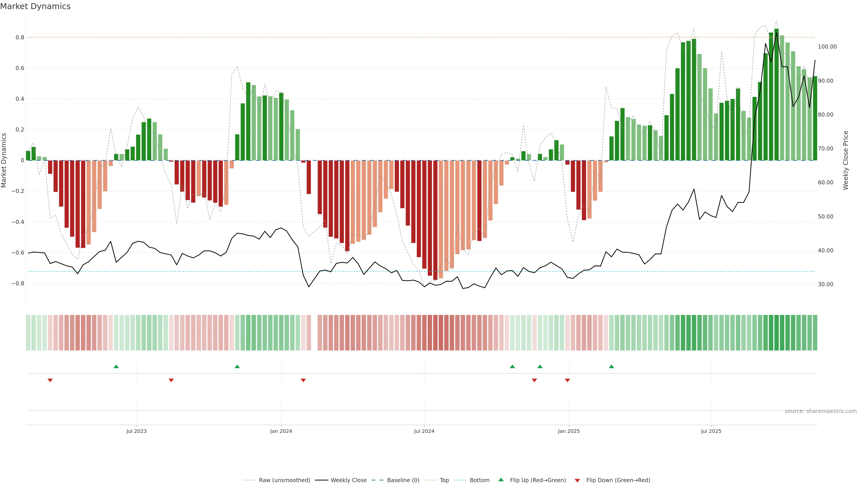This screenshot has height=488, width=868.
Task: Click the Jan 2025 axis label
Action: click(569, 431)
